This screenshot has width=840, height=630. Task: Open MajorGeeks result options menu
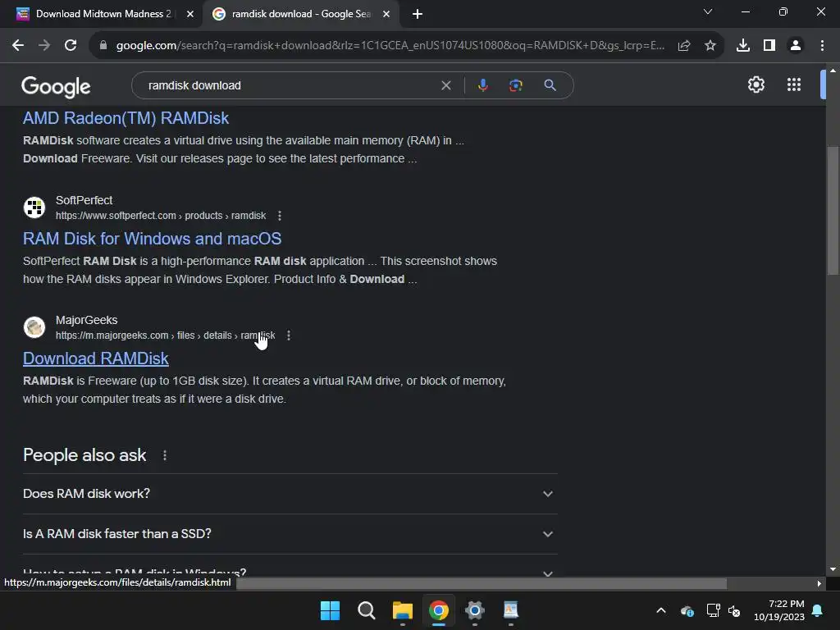coord(289,336)
